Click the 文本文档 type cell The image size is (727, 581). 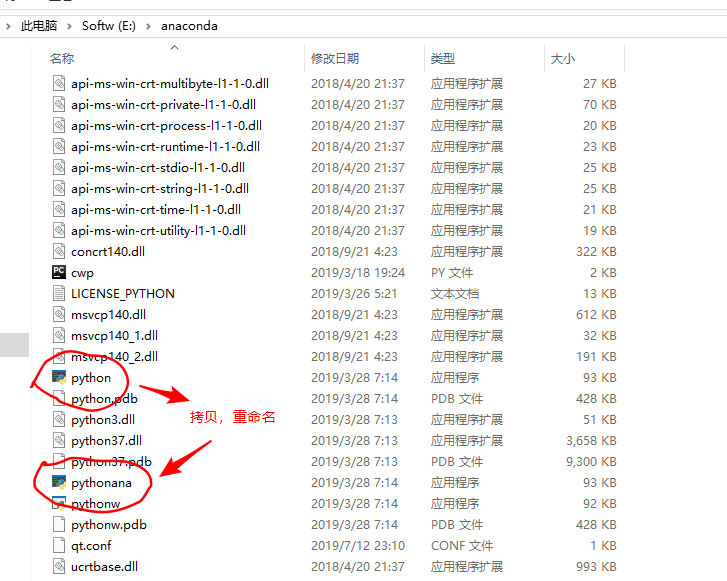(455, 294)
